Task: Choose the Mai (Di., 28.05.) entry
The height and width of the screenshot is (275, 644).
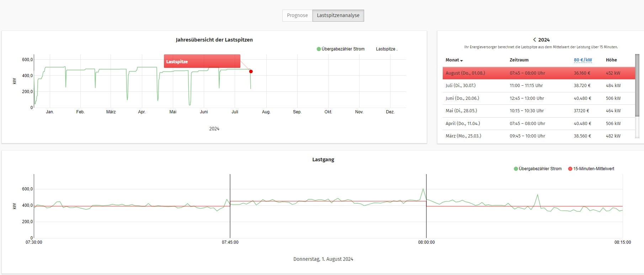Action: [x=538, y=111]
